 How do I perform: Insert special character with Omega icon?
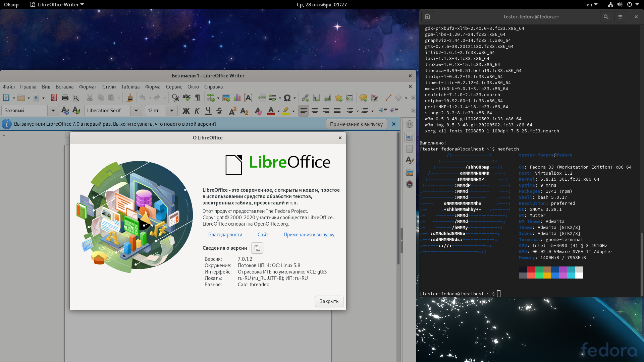pos(287,98)
